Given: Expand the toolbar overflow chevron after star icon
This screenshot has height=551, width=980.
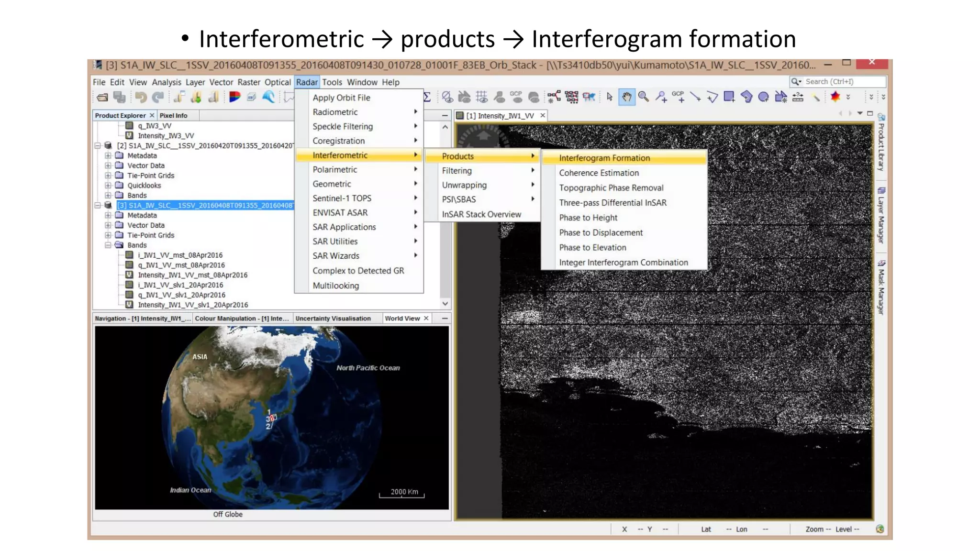Looking at the screenshot, I should coord(848,97).
